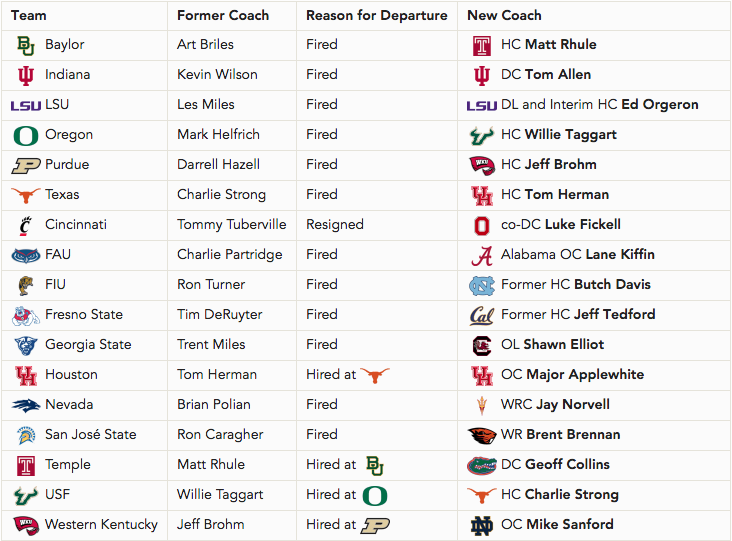The height and width of the screenshot is (541, 732).
Task: Click the Oregon O logo in the Team column
Action: tap(26, 135)
